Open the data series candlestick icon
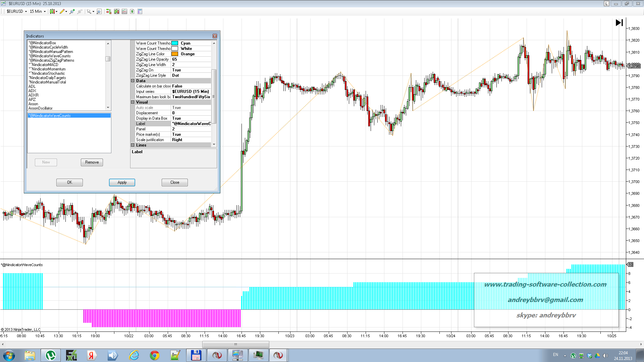This screenshot has width=644, height=362. click(116, 11)
